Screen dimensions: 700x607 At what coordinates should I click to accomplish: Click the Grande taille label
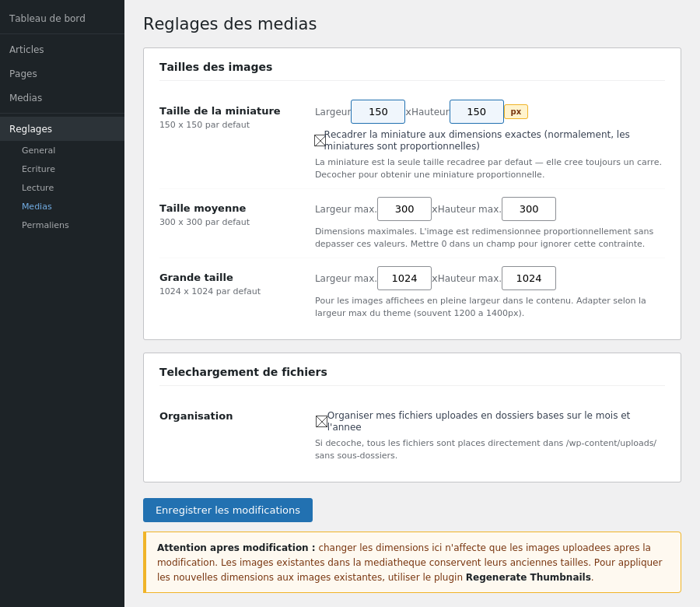196,277
